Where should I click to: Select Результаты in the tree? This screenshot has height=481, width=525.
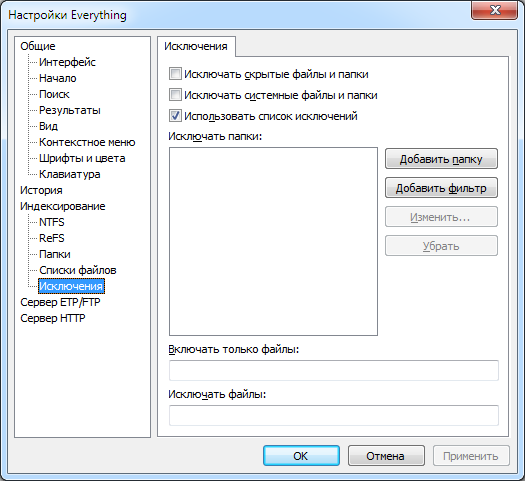[x=70, y=110]
